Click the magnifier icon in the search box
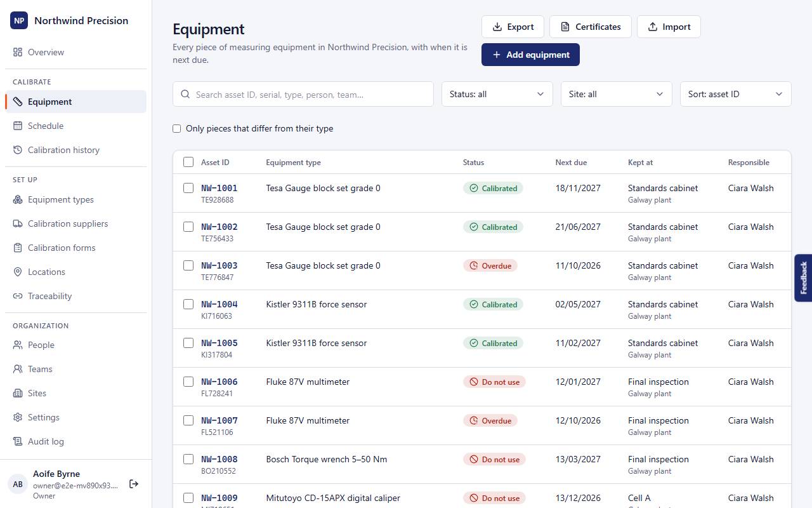This screenshot has height=508, width=812. [185, 94]
